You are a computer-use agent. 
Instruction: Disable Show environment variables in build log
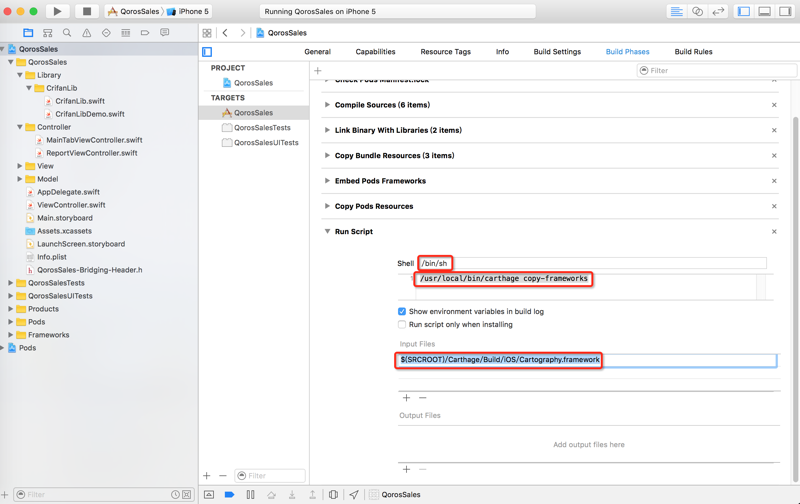pyautogui.click(x=402, y=311)
